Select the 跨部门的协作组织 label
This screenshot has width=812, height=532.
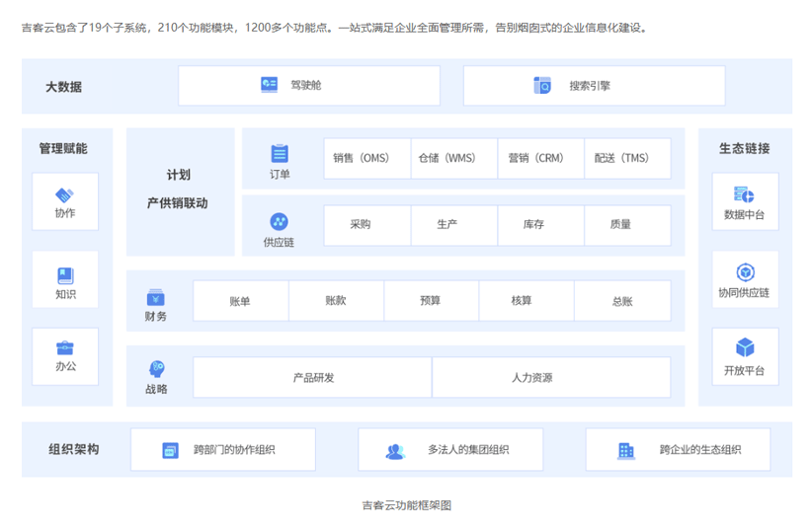point(234,450)
